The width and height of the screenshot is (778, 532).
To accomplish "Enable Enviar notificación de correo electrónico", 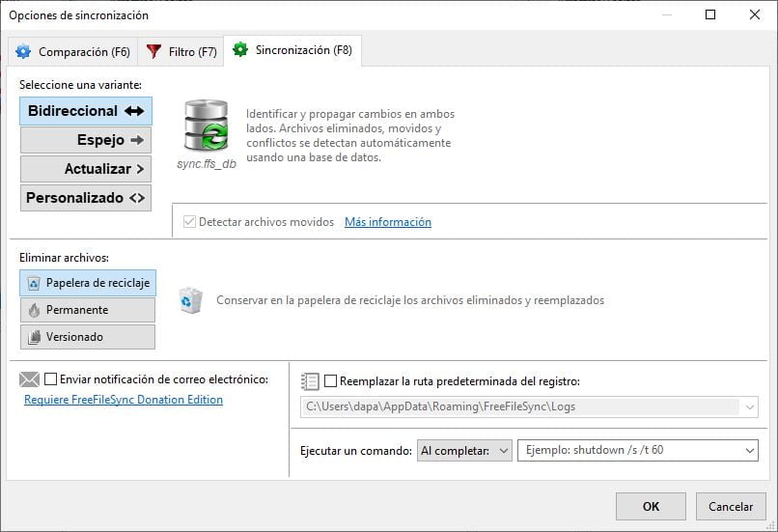I will click(x=50, y=379).
